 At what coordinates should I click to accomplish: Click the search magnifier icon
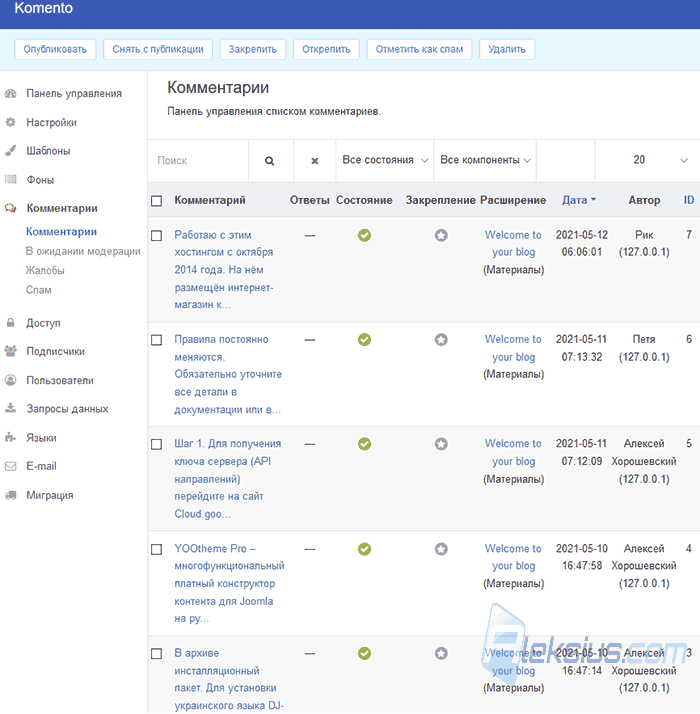(x=270, y=161)
